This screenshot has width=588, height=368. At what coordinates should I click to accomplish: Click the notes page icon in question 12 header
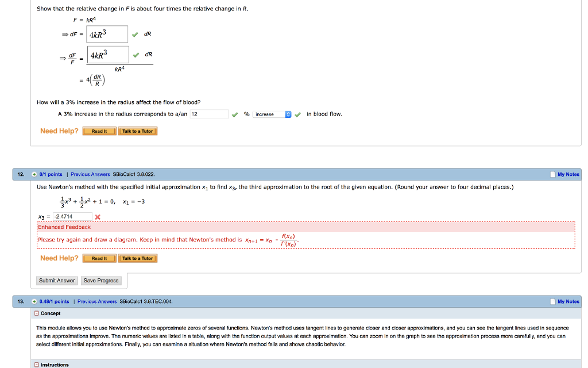(553, 174)
